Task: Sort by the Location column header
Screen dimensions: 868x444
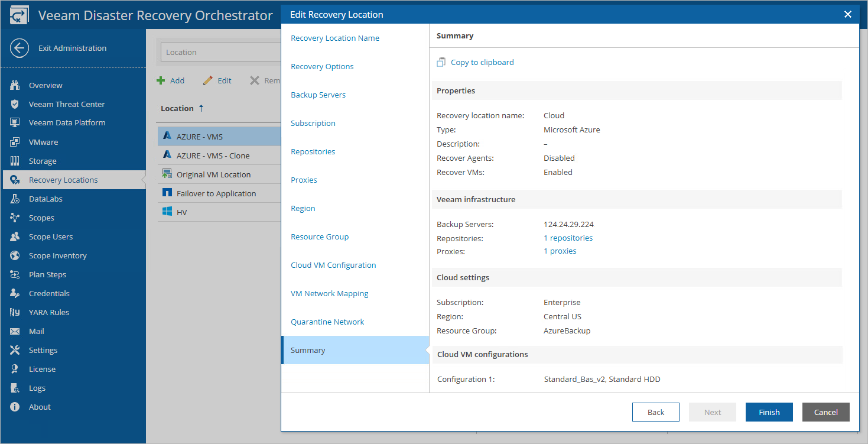Action: [x=177, y=109]
